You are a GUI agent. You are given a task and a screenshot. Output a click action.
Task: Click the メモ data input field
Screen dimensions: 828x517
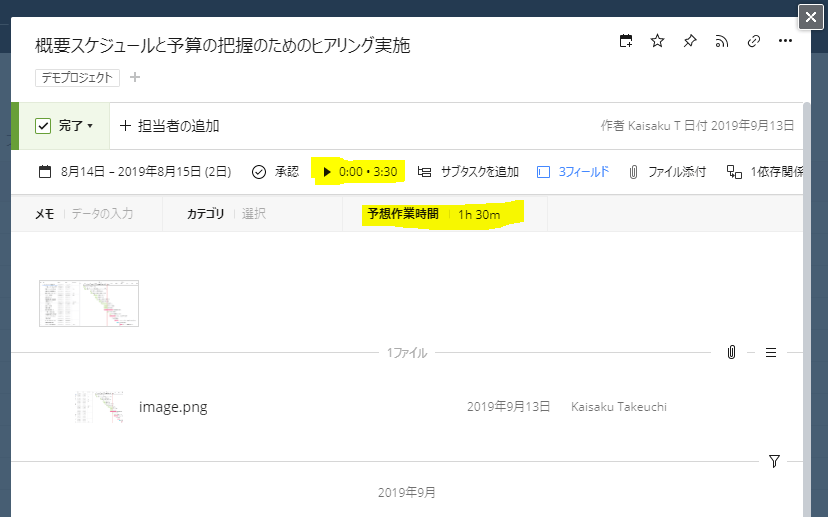[102, 214]
